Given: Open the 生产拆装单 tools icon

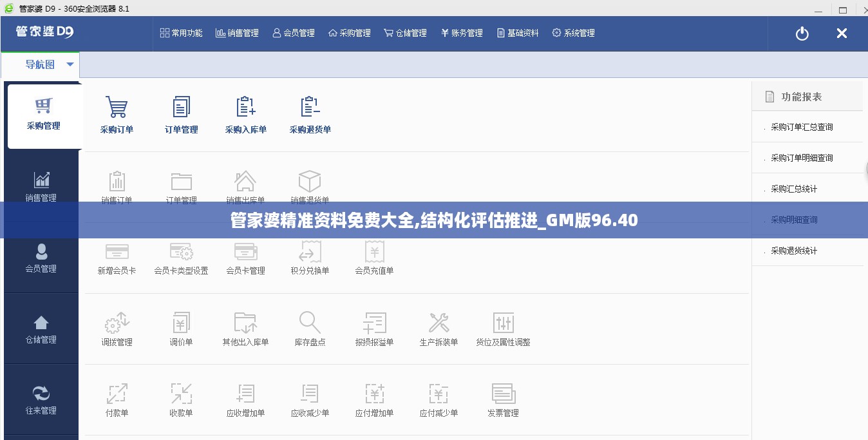Looking at the screenshot, I should point(439,323).
